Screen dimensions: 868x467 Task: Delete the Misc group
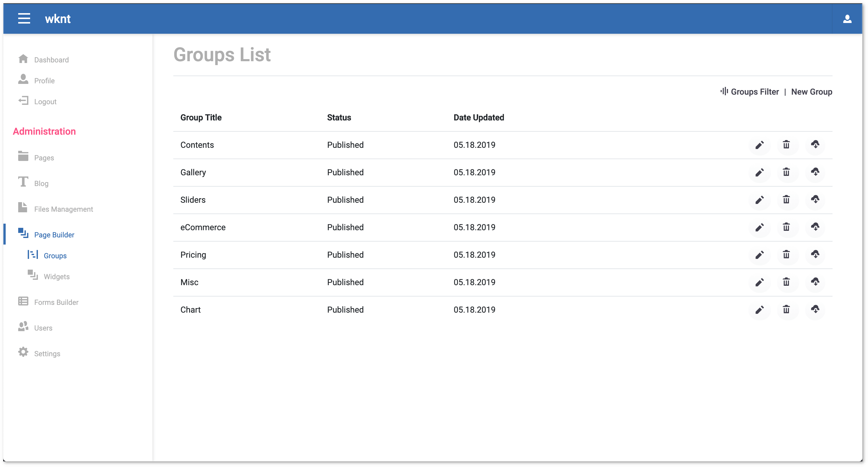coord(786,282)
